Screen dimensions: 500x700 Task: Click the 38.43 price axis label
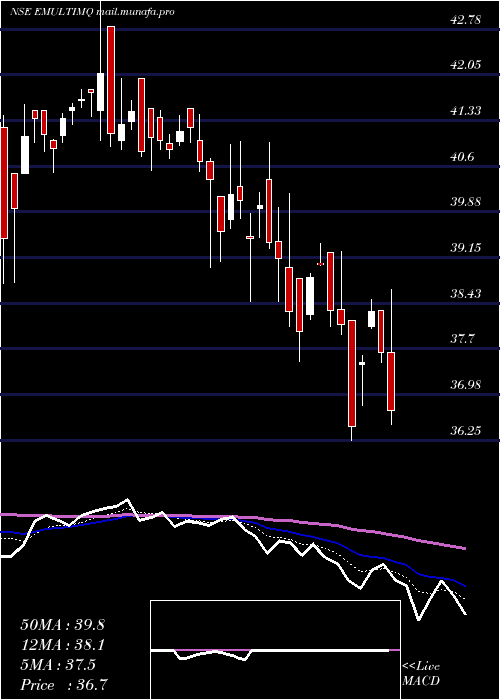(466, 294)
